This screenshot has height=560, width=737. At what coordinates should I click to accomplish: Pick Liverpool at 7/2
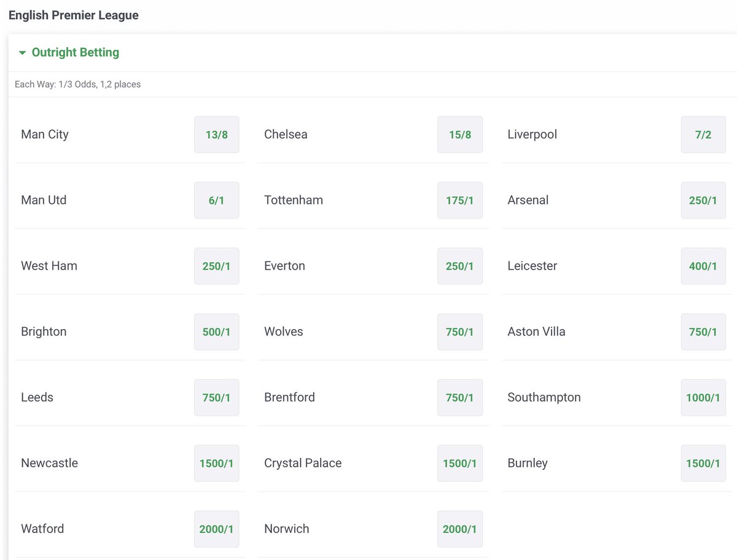(x=703, y=134)
